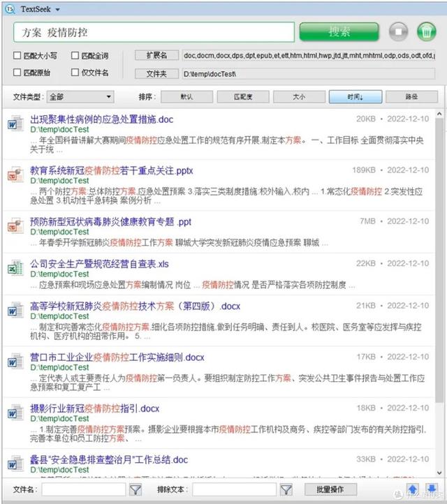This screenshot has height=504, width=447.
Task: Click the 批量操作 button
Action: [330, 489]
